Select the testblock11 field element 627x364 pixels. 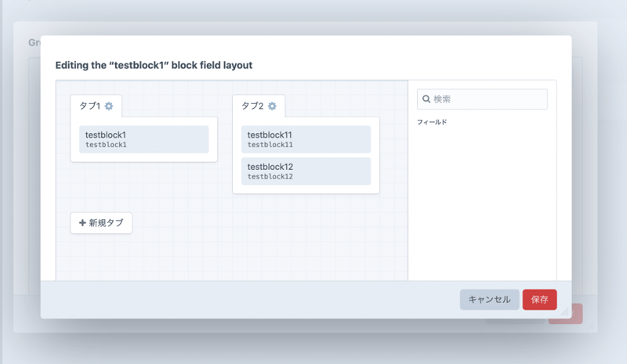click(306, 139)
